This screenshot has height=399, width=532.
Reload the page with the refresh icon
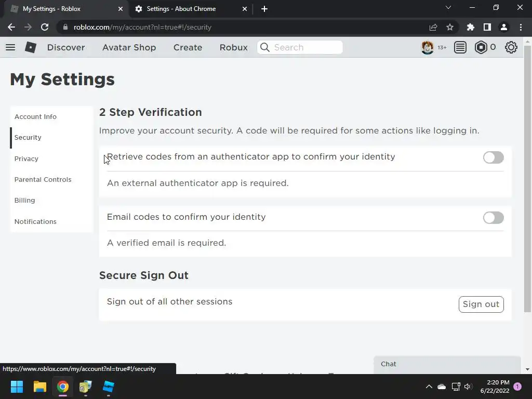pos(45,27)
